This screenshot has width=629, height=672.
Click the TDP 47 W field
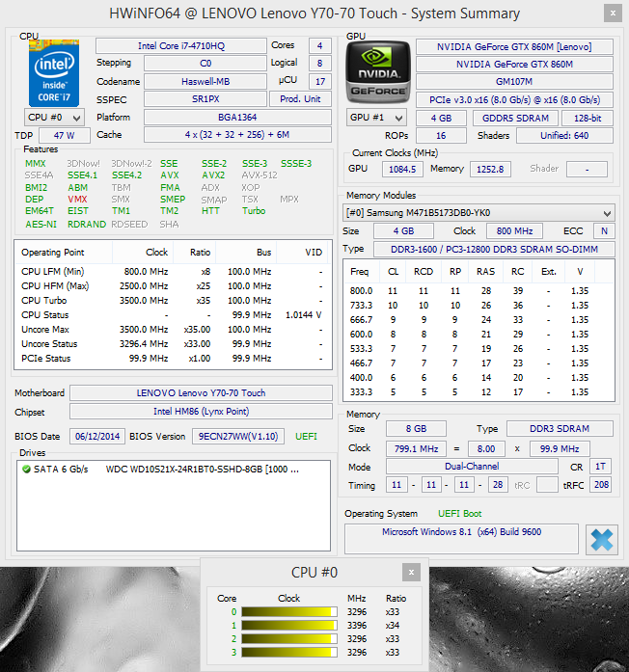(x=65, y=135)
